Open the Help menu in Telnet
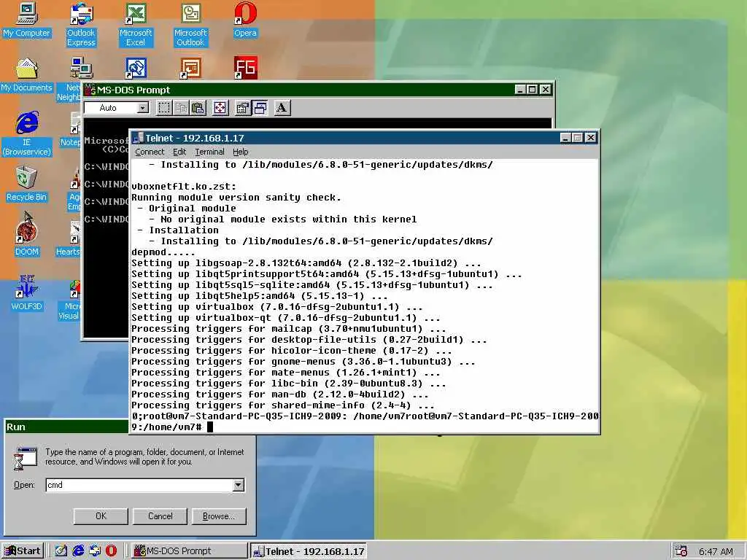747x560 pixels. 241,152
